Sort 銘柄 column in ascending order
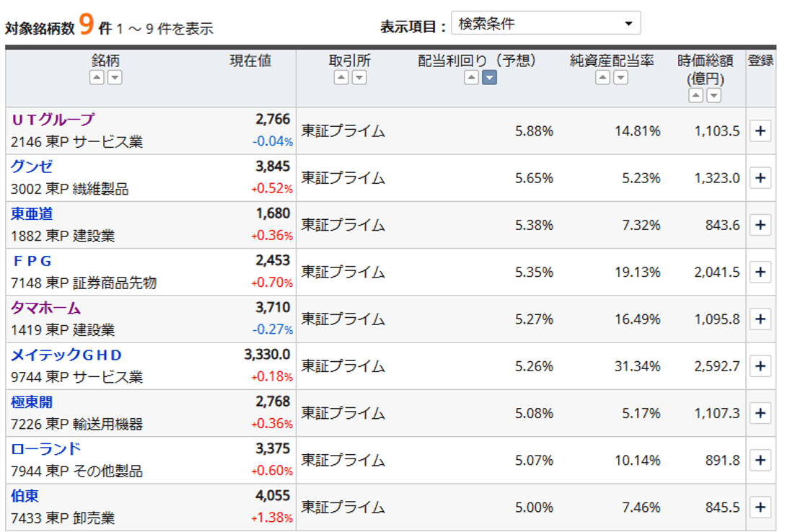 click(x=97, y=78)
